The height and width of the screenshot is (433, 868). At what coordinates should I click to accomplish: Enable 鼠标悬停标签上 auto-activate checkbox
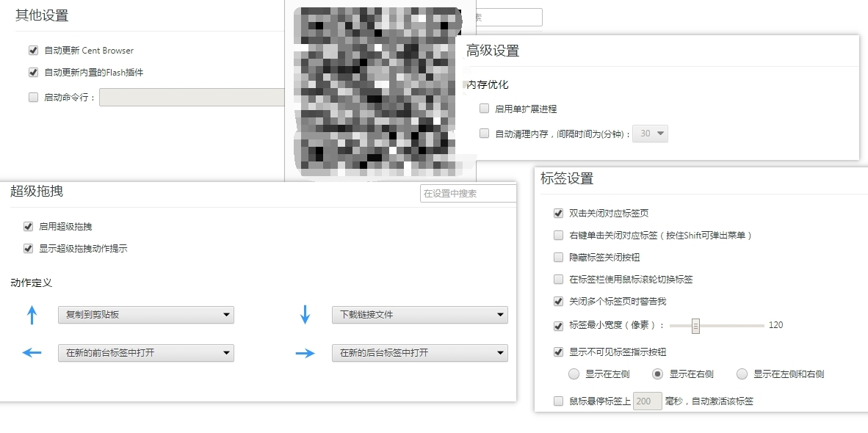[x=559, y=401]
